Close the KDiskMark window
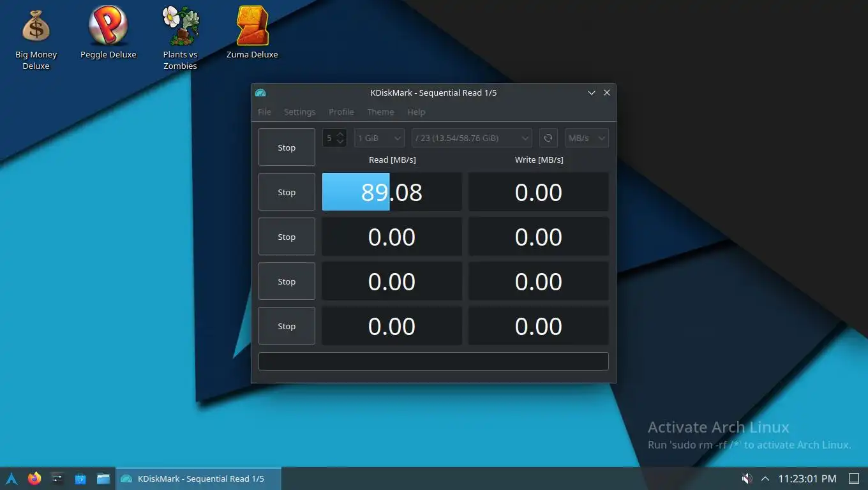The width and height of the screenshot is (868, 490). click(x=607, y=93)
